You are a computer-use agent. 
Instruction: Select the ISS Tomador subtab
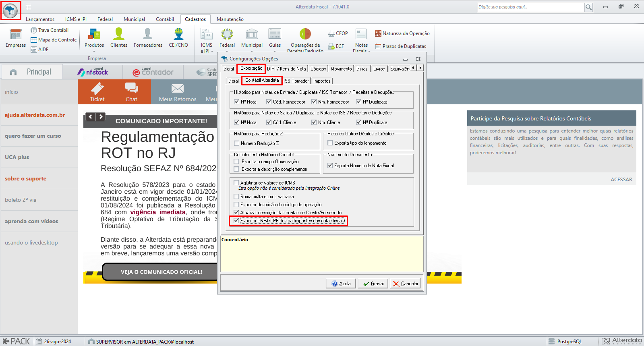pyautogui.click(x=296, y=81)
